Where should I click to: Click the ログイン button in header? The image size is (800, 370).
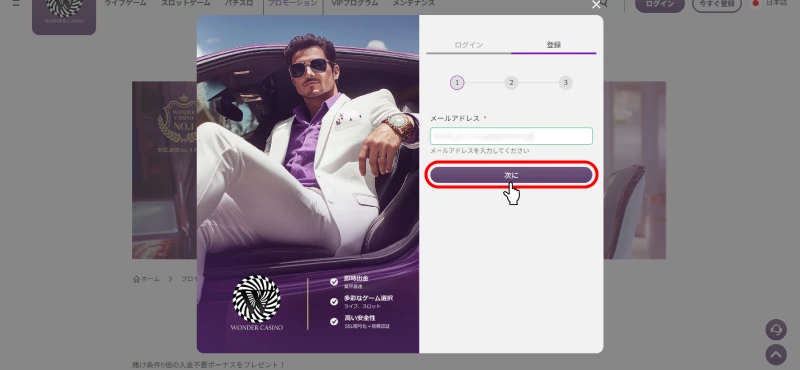[x=660, y=5]
